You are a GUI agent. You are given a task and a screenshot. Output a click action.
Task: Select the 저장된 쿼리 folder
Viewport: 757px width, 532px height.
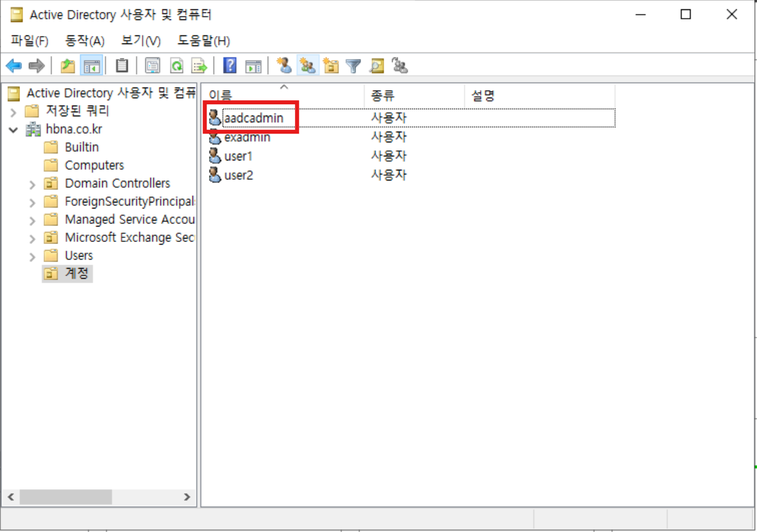click(x=78, y=111)
